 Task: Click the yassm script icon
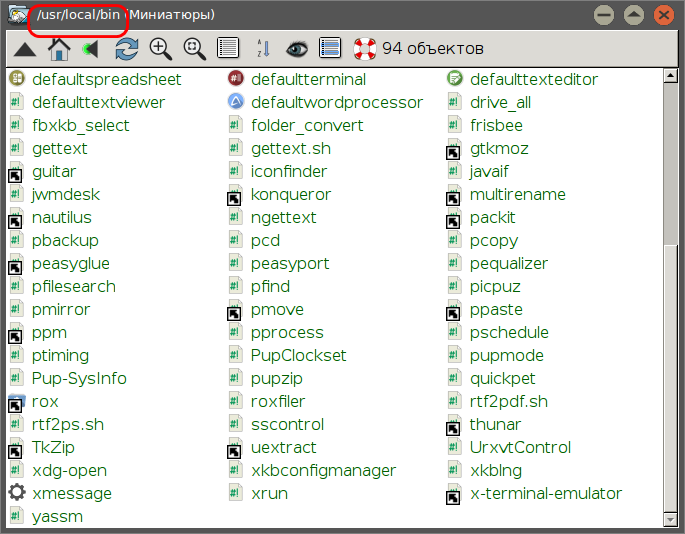[17, 516]
